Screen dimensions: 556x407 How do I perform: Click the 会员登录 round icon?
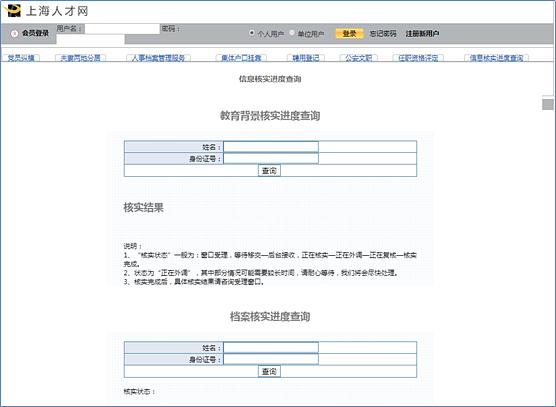(x=15, y=33)
